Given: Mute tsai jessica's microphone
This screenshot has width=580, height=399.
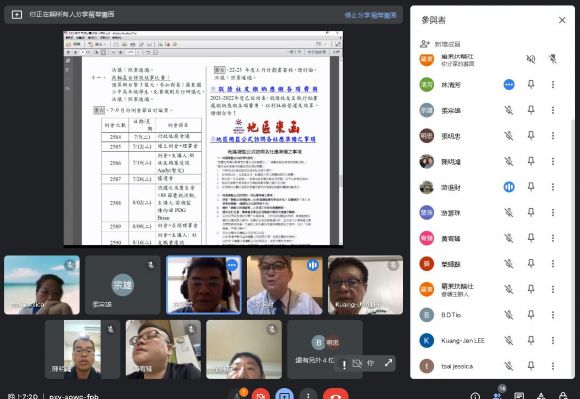Looking at the screenshot, I should 509,366.
